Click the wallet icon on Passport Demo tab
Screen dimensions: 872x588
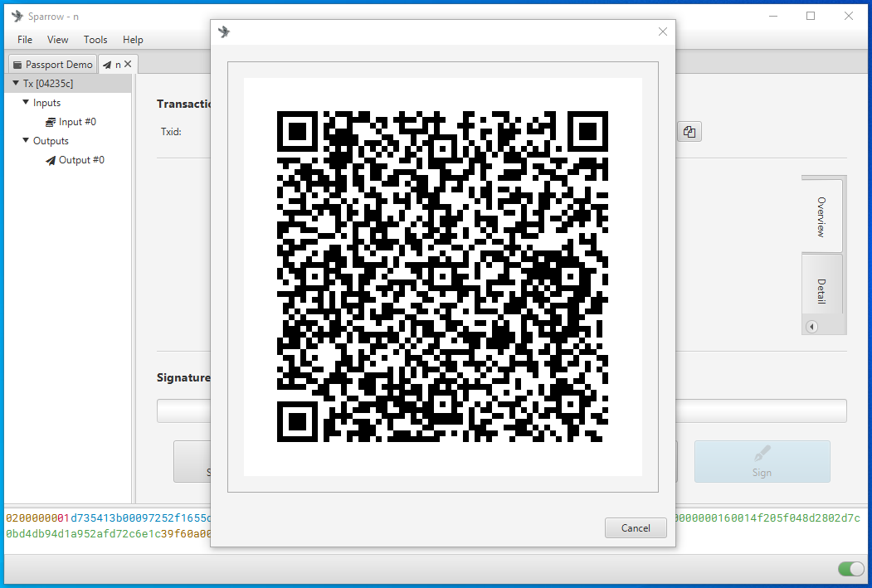17,65
